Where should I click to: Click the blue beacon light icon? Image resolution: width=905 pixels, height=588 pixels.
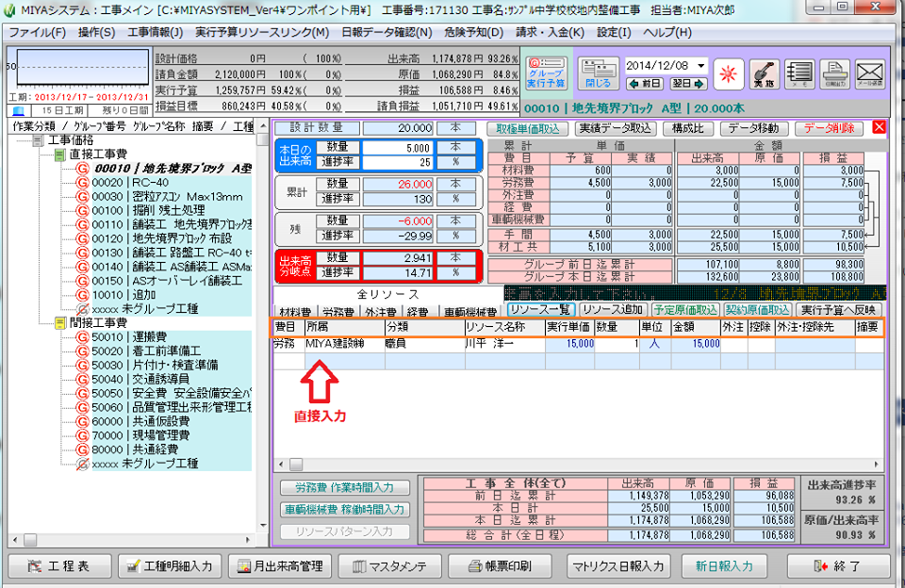19,110
